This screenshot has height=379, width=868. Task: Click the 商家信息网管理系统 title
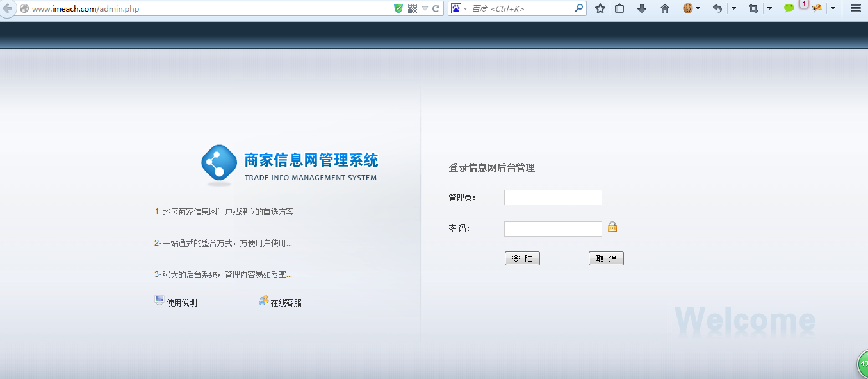(x=311, y=160)
